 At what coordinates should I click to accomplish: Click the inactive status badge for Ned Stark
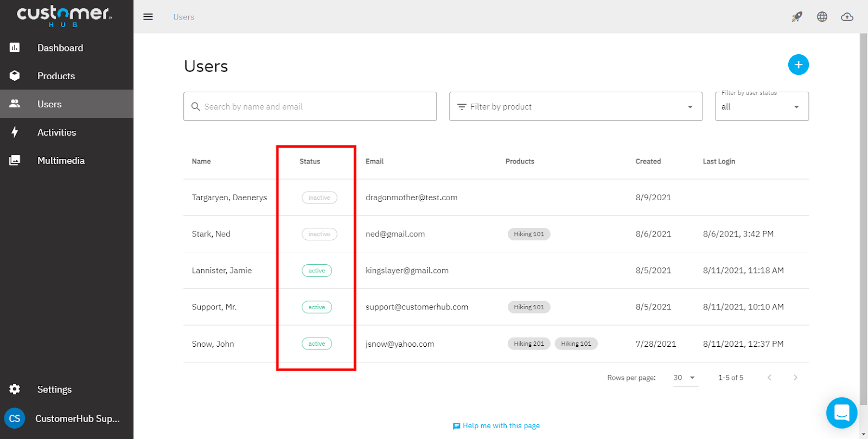(320, 234)
